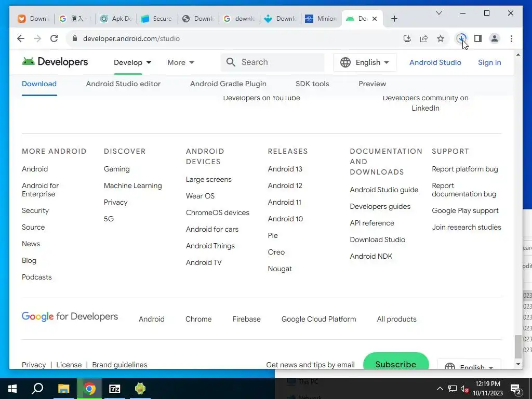
Task: Select the Preview tab
Action: coord(372,84)
